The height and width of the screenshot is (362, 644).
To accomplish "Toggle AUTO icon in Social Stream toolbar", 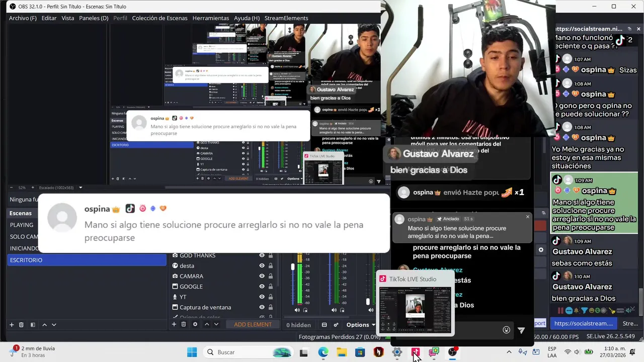I will pos(620,311).
